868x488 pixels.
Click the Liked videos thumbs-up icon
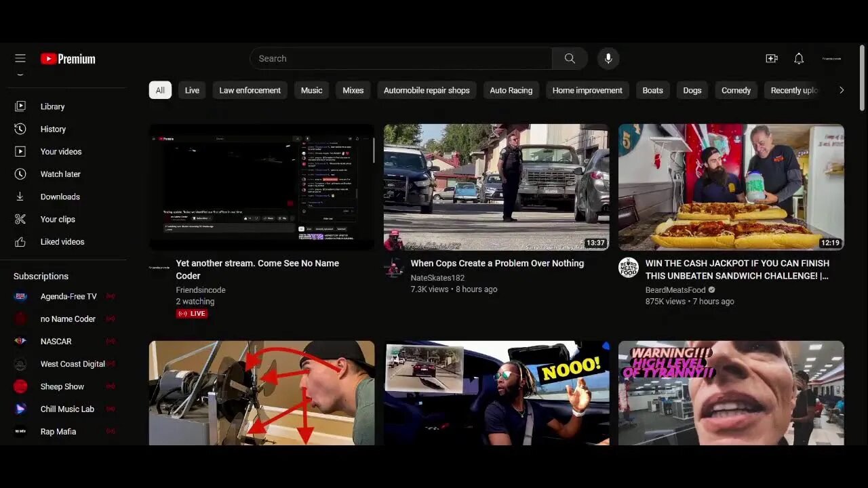20,242
